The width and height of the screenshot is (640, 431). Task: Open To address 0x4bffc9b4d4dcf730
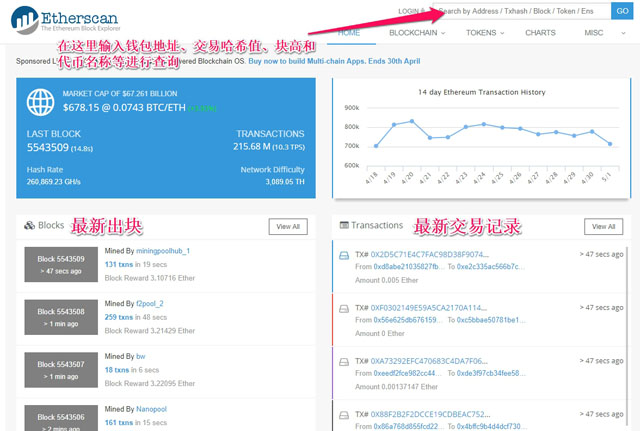492,426
